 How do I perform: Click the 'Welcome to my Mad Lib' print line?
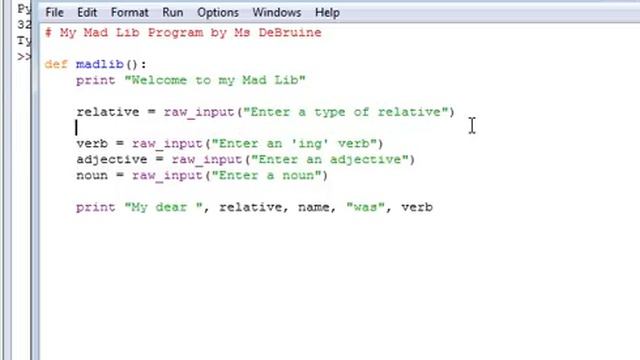pyautogui.click(x=191, y=80)
